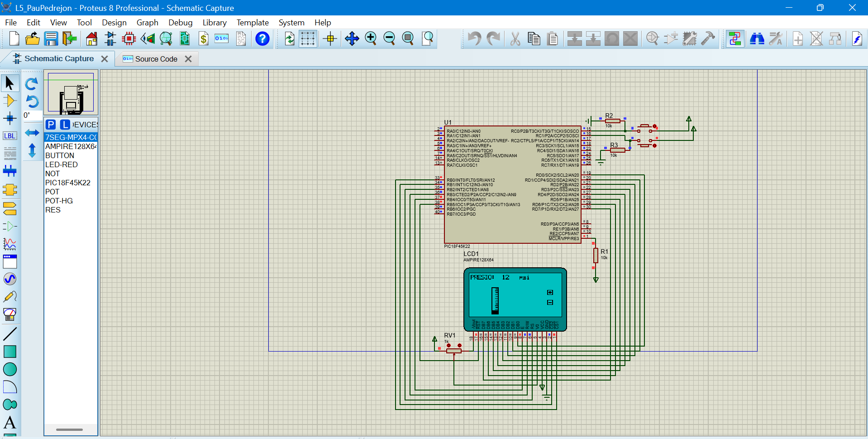Close the Schematic Capture tab
The image size is (868, 439).
coord(105,59)
